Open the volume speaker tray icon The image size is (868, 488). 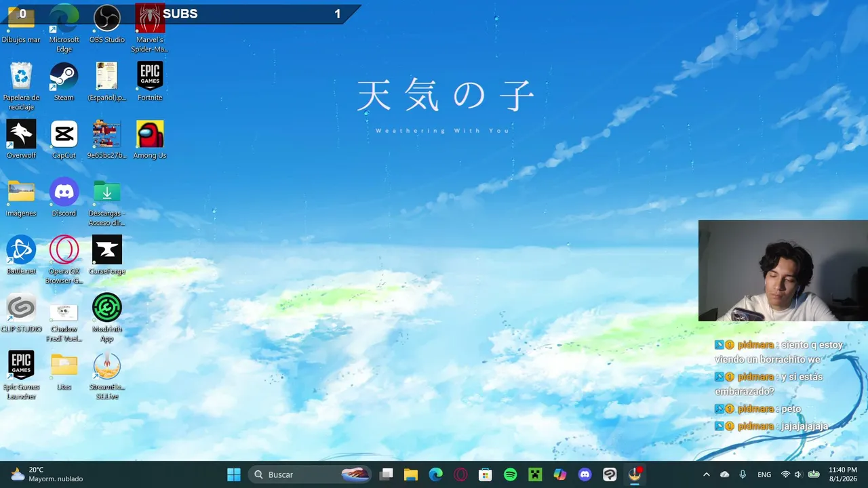pyautogui.click(x=798, y=474)
